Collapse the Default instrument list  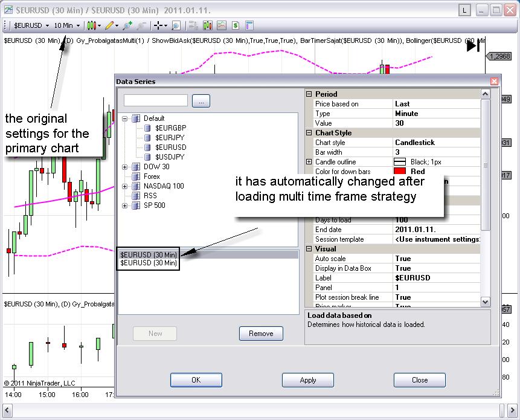[x=124, y=118]
